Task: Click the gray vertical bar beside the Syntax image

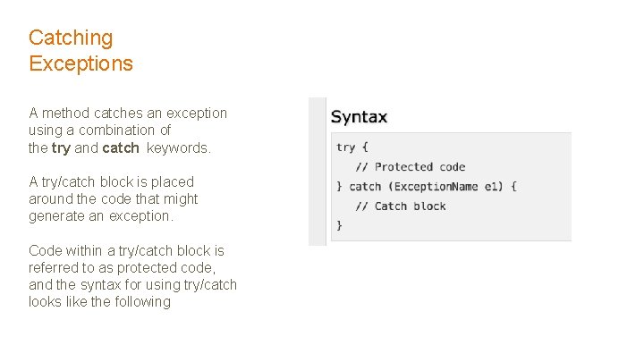Action: click(317, 171)
